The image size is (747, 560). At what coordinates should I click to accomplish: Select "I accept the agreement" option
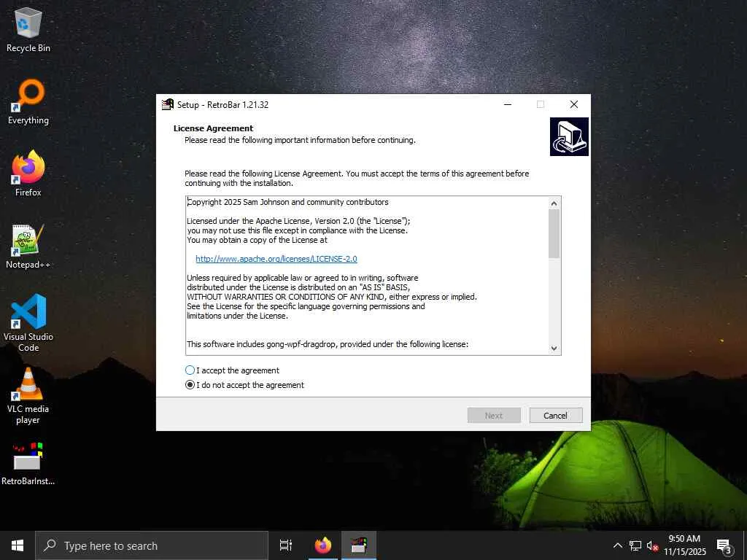232,370
